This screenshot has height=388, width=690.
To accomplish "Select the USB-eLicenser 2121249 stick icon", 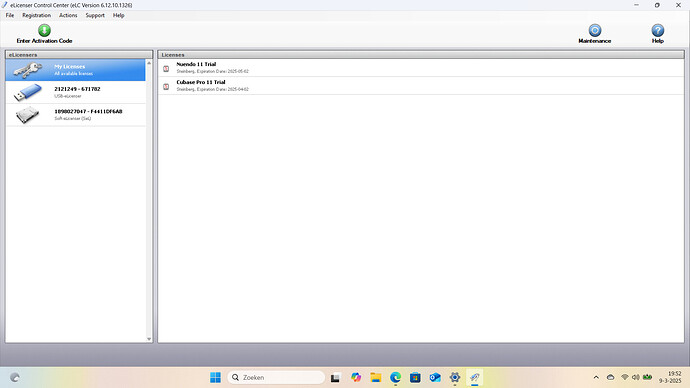I will (28, 92).
